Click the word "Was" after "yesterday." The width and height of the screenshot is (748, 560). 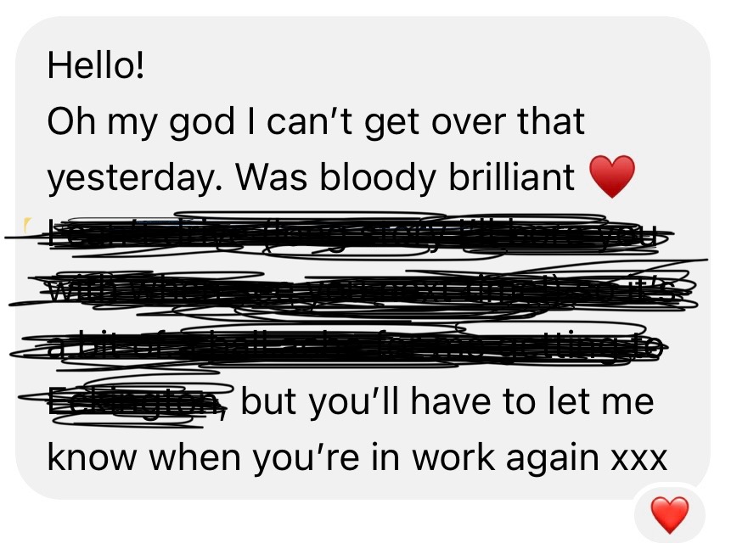[272, 176]
